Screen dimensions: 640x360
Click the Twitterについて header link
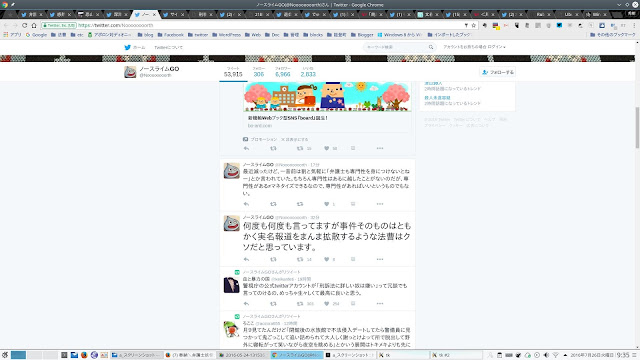click(169, 47)
